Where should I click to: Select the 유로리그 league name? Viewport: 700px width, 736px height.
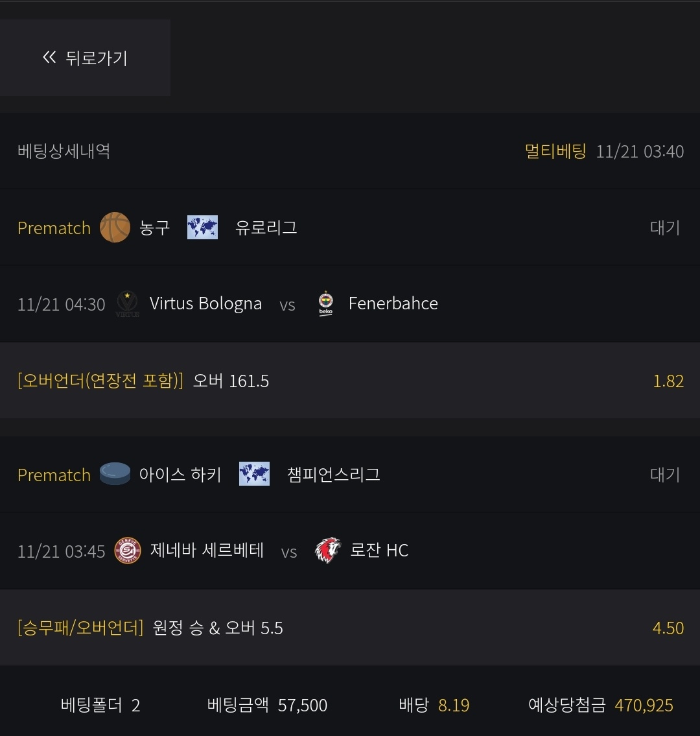click(x=266, y=228)
